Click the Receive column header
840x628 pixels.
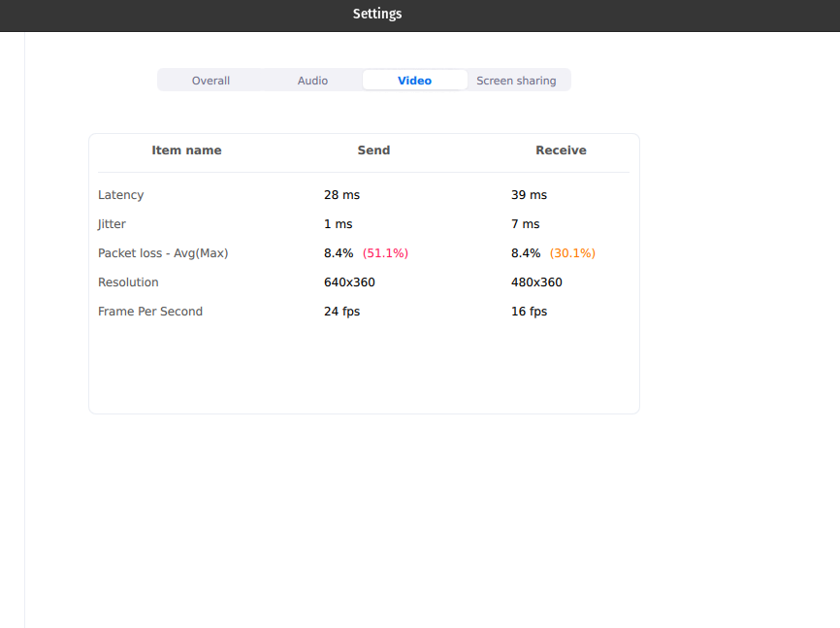pos(561,150)
